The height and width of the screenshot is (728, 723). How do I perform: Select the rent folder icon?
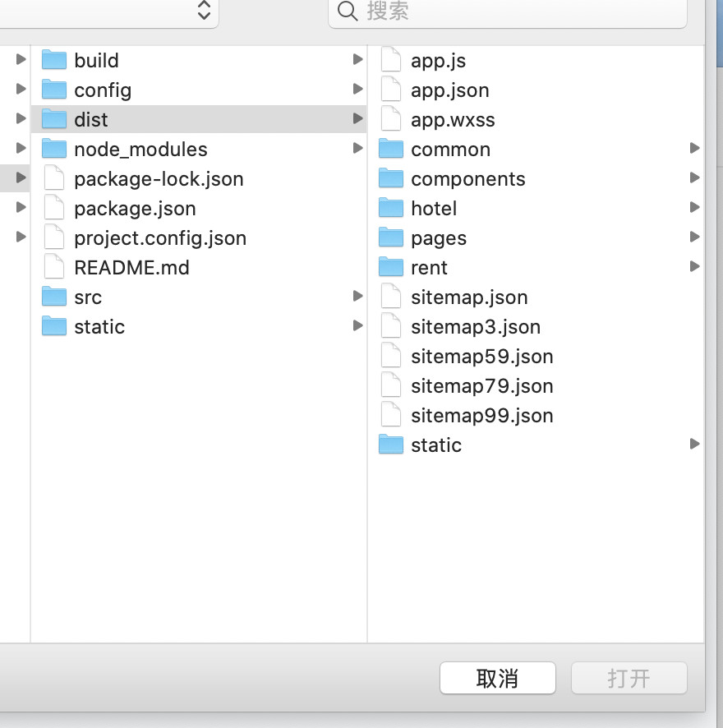pos(390,267)
